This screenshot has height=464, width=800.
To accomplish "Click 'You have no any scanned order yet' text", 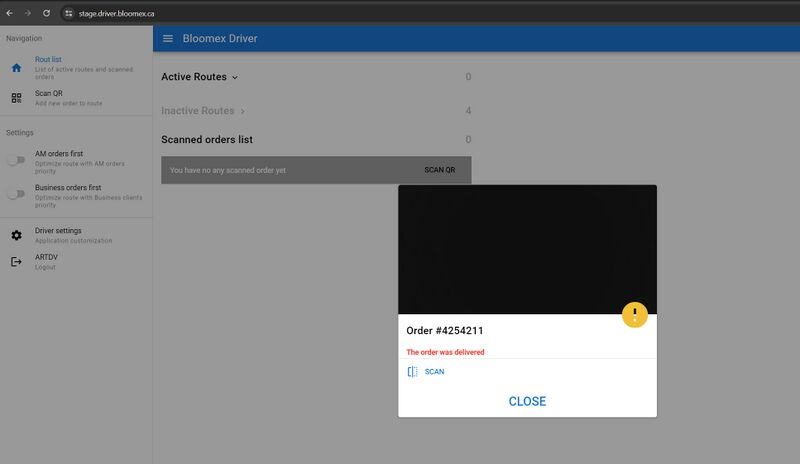I will point(228,170).
